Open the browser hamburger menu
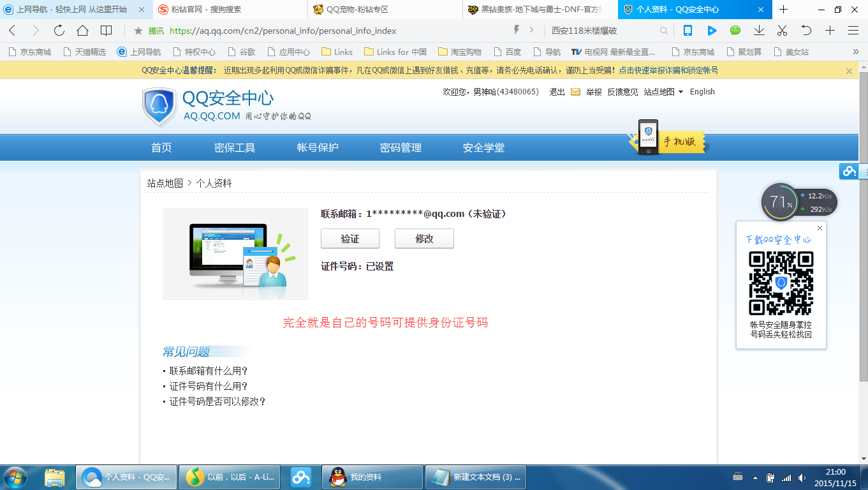Image resolution: width=868 pixels, height=490 pixels. coord(853,30)
